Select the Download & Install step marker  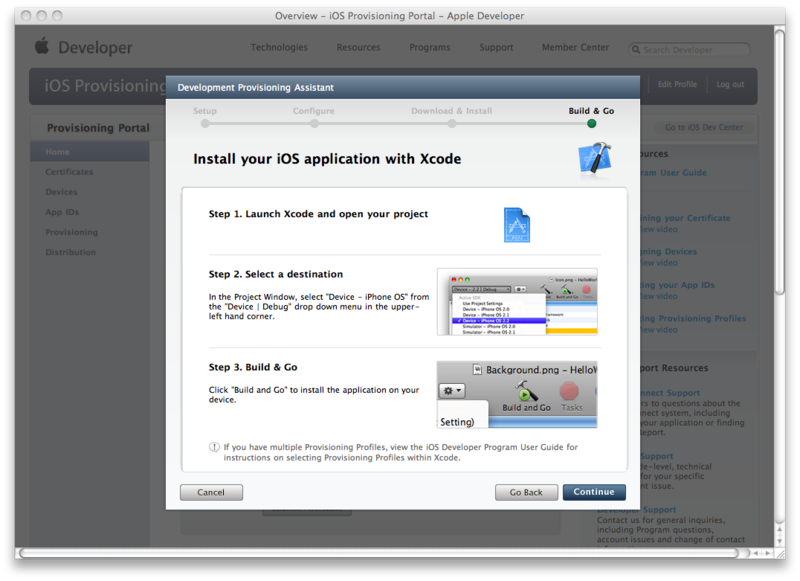tap(452, 123)
